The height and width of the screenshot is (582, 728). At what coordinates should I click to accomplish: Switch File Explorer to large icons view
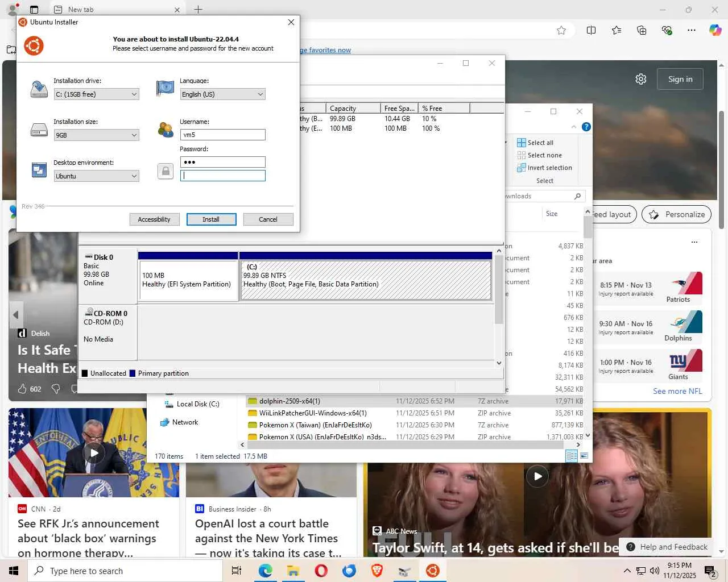[584, 456]
